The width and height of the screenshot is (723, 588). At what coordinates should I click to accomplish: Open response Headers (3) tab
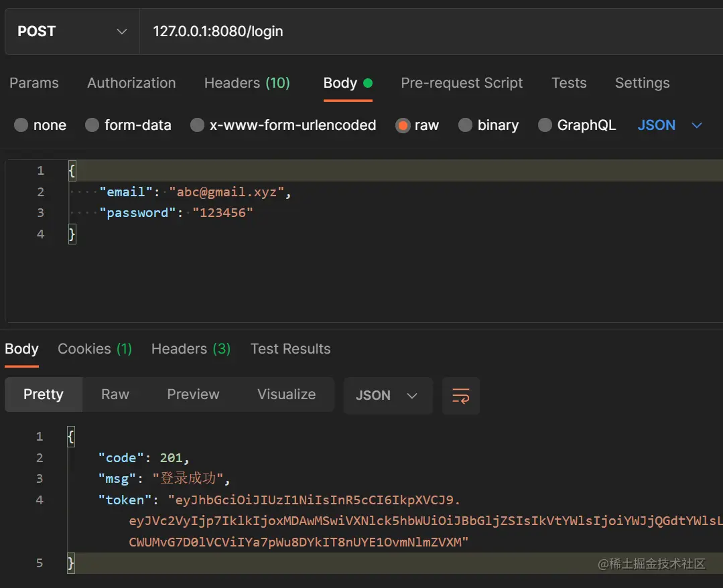191,349
